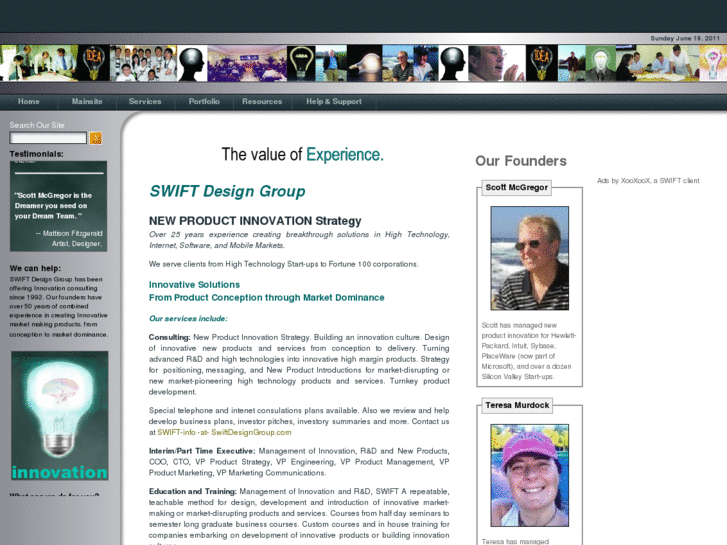
Task: Follow the SWIFT-info email contact link
Action: tap(224, 432)
